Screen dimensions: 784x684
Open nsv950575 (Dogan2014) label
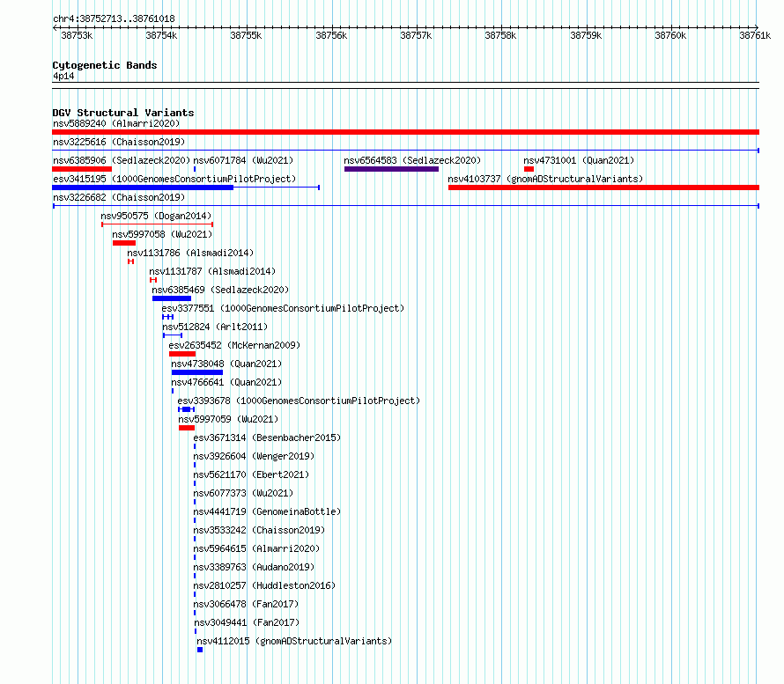156,216
